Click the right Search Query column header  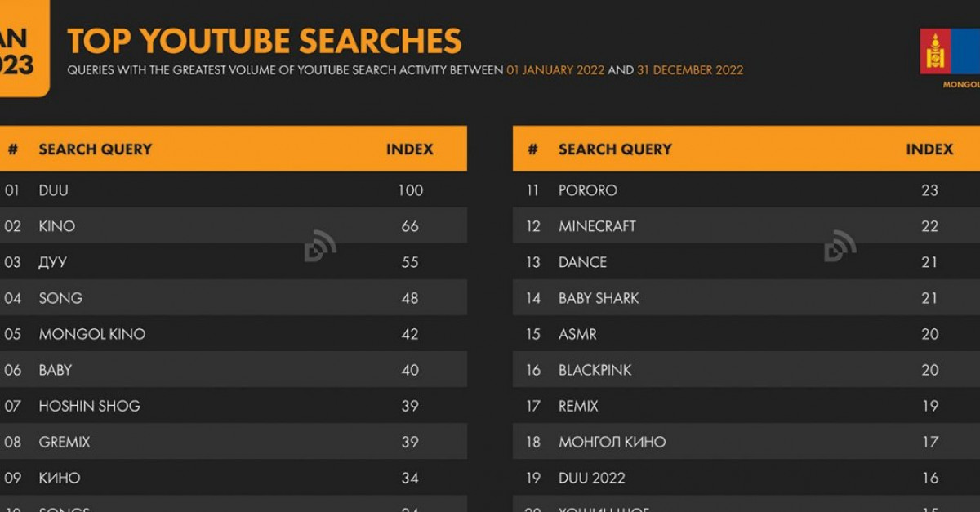[615, 149]
